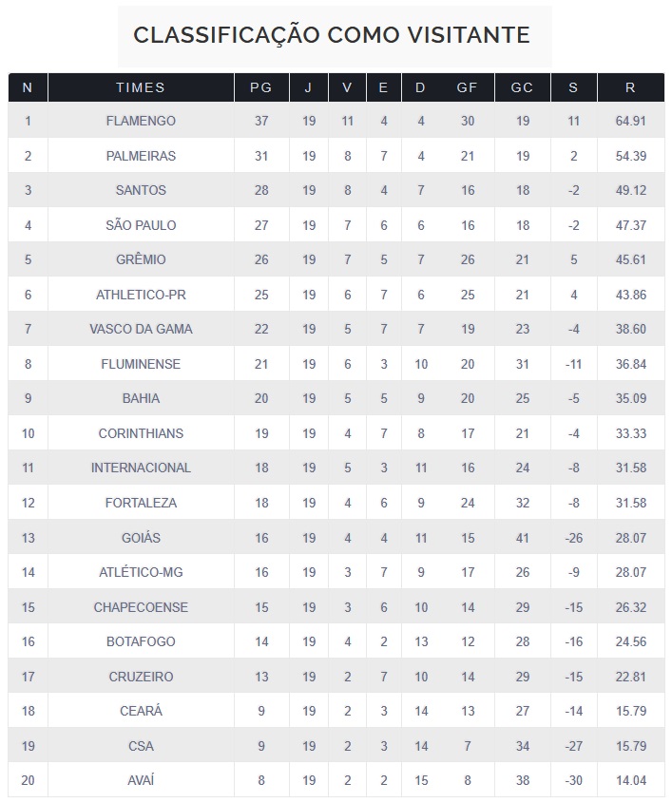Click the N ranking column header

pyautogui.click(x=28, y=87)
